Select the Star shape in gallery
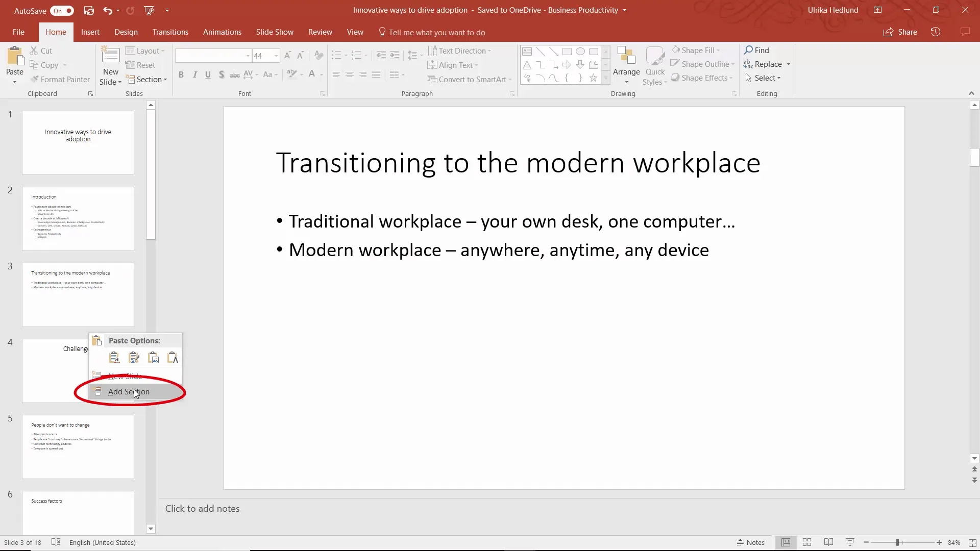The height and width of the screenshot is (551, 980). click(593, 78)
